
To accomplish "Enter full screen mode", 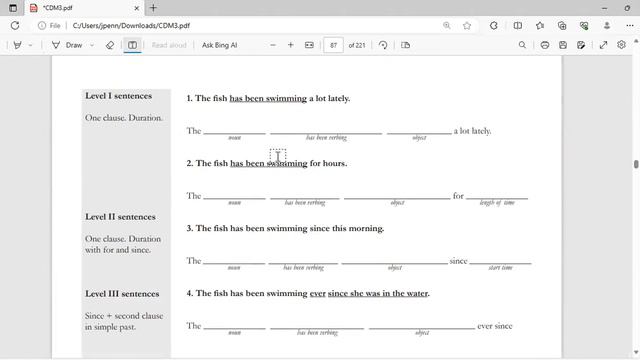I will pos(603,45).
